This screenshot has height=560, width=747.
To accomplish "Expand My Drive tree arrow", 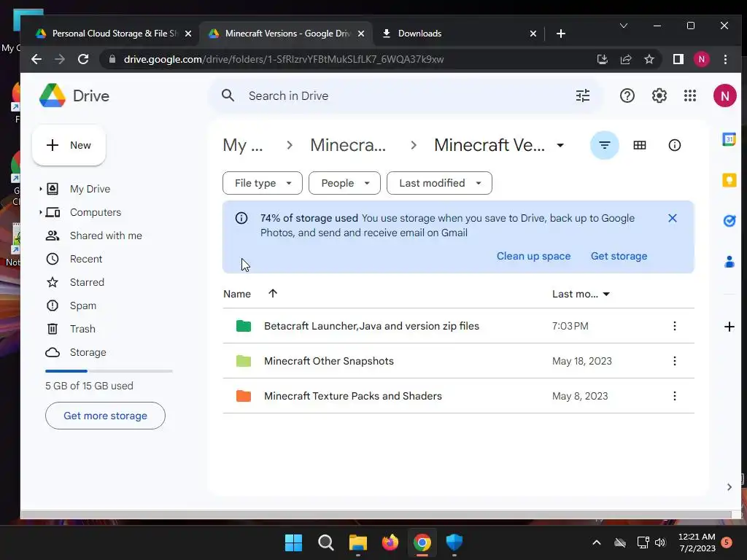I will (x=41, y=189).
